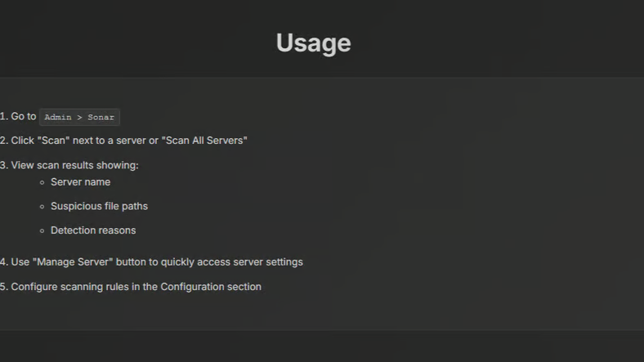Click the "Detection reasons" bullet item

93,230
